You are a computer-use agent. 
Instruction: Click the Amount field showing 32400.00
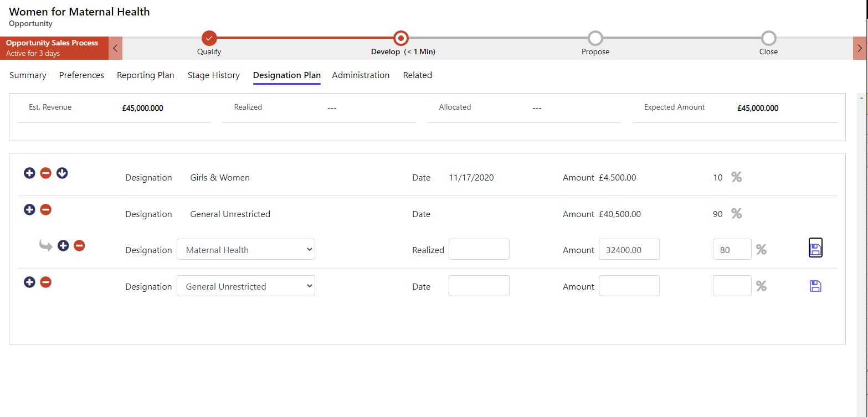coord(629,249)
